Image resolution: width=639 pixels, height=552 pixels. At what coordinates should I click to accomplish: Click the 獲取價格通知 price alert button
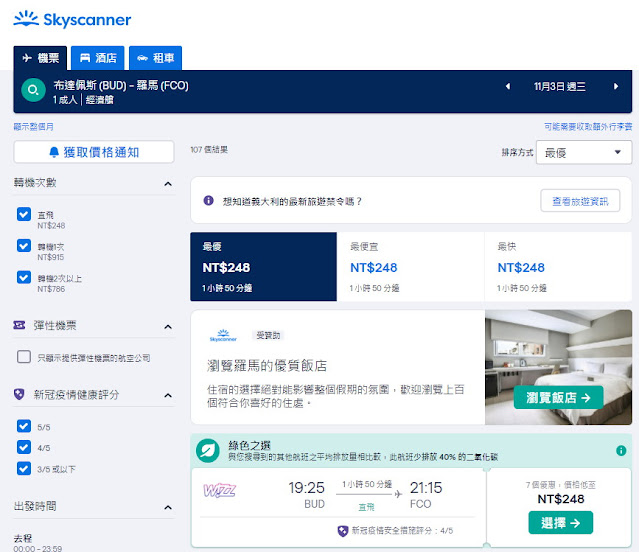[94, 152]
